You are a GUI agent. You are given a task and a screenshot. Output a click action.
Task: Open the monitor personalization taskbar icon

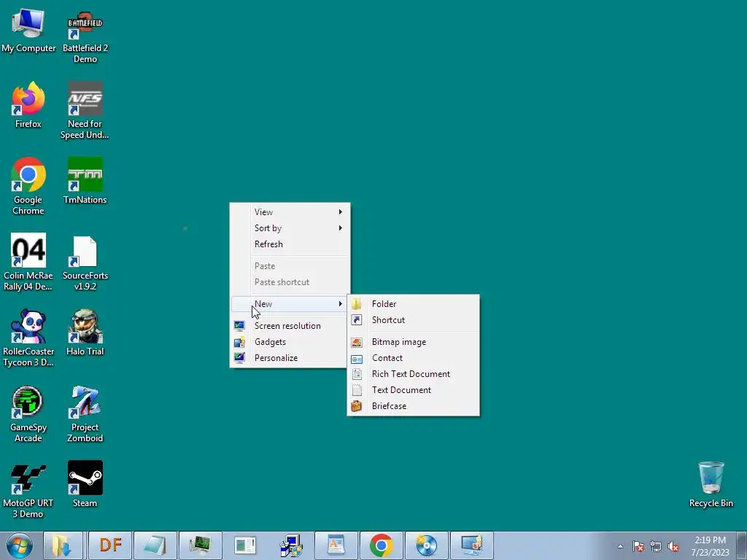point(472,545)
